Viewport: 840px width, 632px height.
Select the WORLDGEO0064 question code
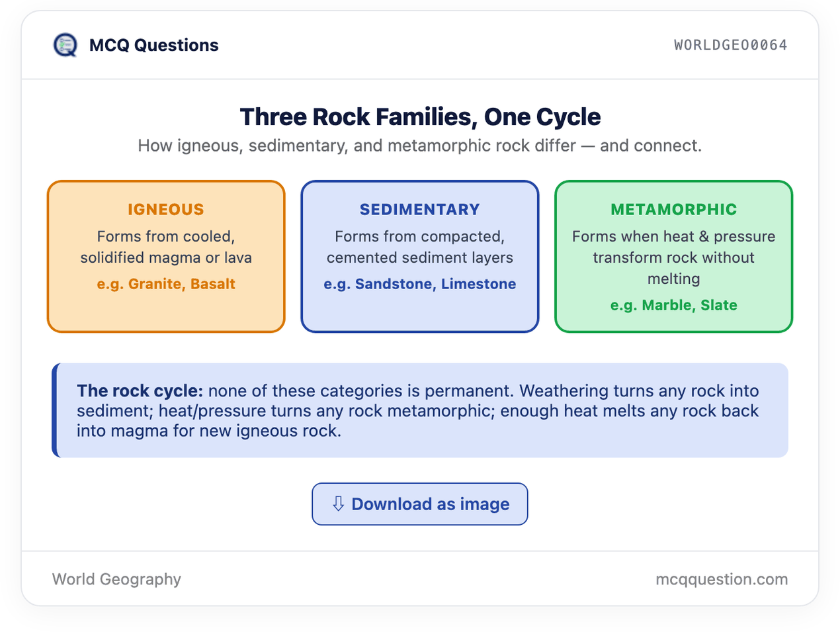click(x=731, y=45)
